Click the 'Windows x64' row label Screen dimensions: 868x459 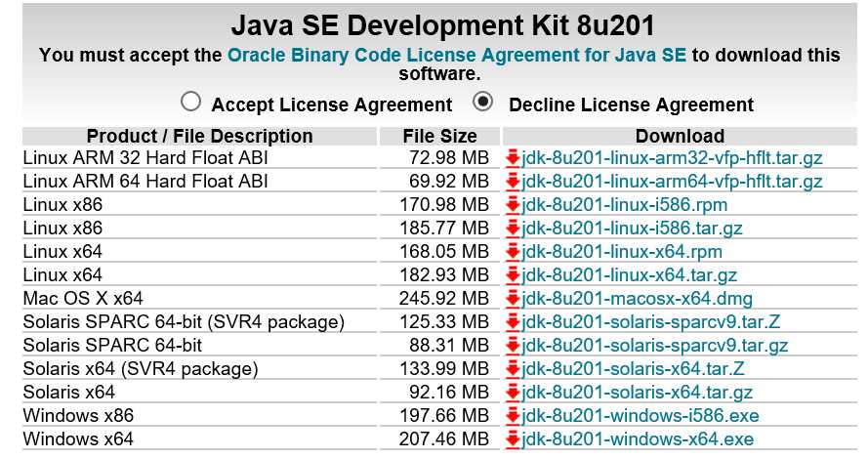click(78, 439)
